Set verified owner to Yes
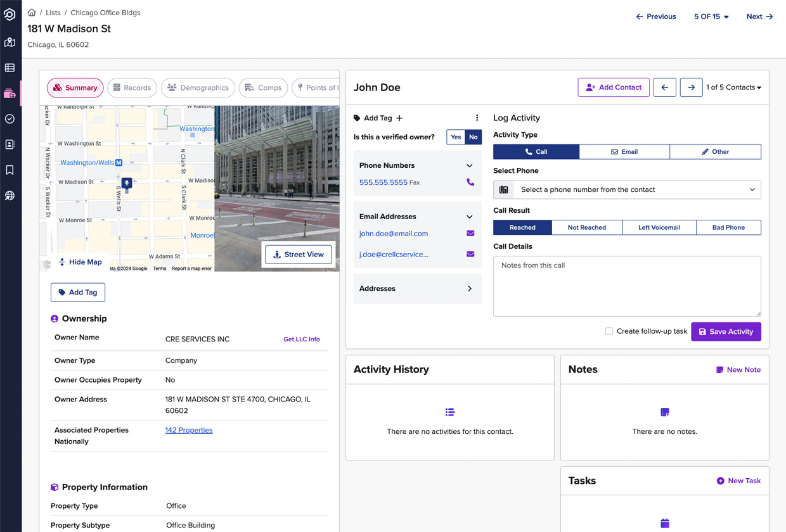Image resolution: width=786 pixels, height=532 pixels. 455,137
